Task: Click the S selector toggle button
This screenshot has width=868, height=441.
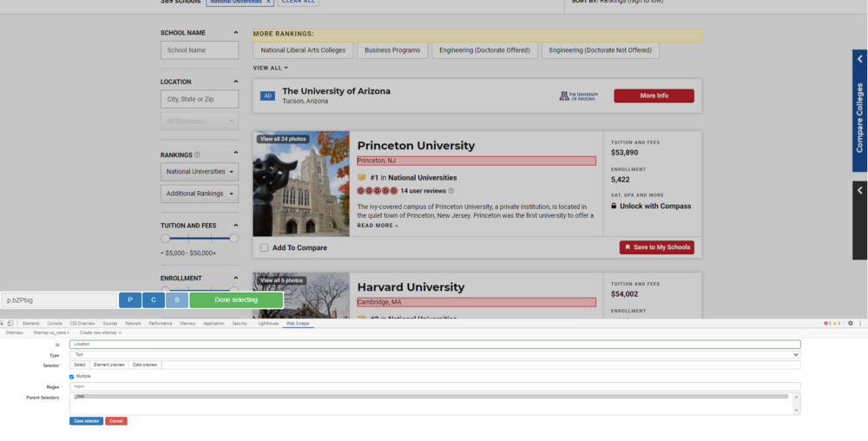Action: click(176, 299)
